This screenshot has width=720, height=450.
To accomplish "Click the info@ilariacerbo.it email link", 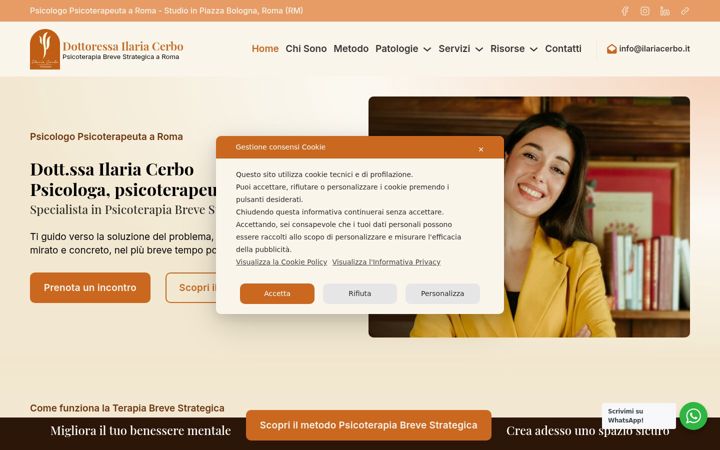I will point(654,49).
